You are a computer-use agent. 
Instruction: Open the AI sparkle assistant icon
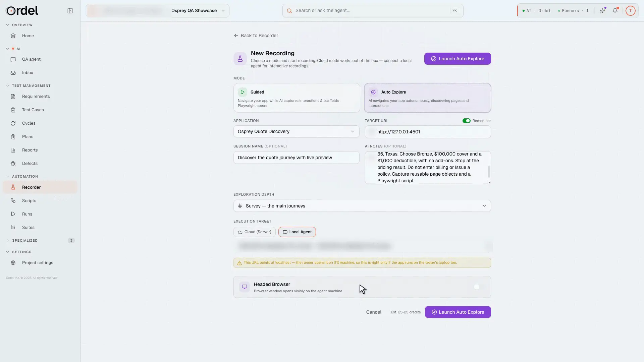coord(603,11)
